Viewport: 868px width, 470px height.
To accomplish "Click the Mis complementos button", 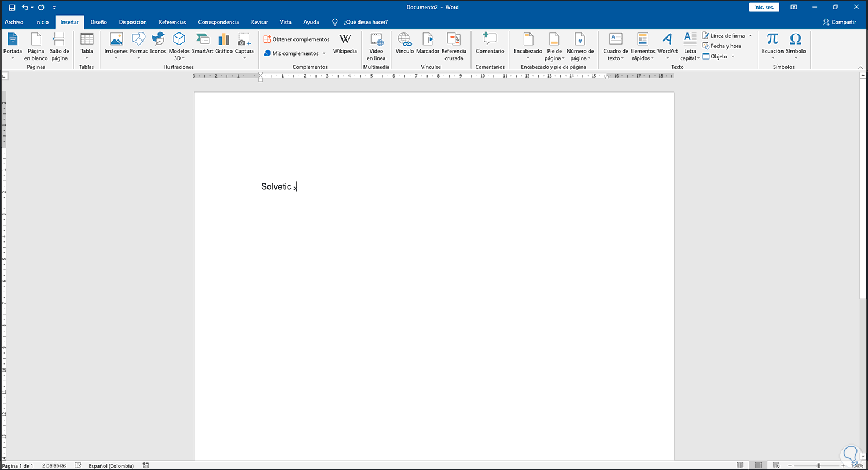I will pos(291,53).
